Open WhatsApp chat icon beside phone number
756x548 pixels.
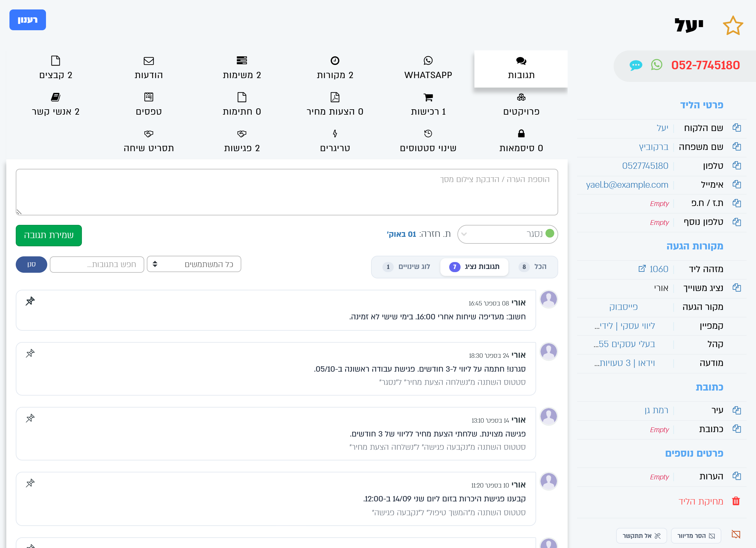[656, 65]
